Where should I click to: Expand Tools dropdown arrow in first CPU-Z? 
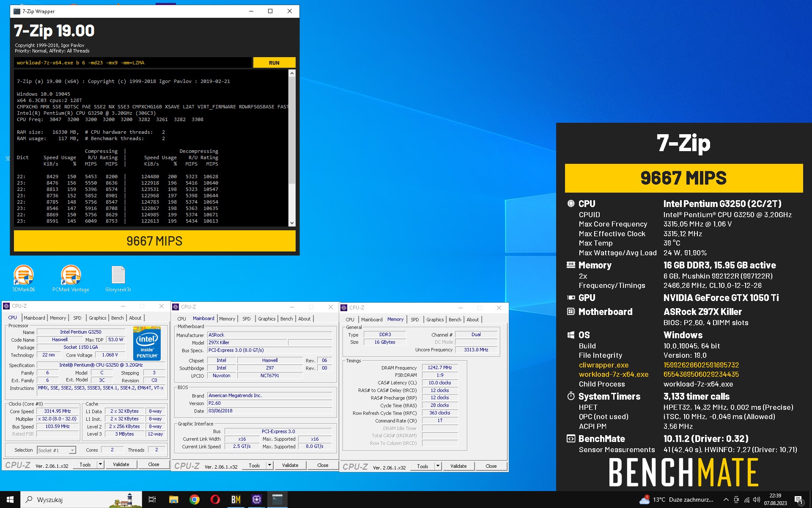pyautogui.click(x=101, y=464)
